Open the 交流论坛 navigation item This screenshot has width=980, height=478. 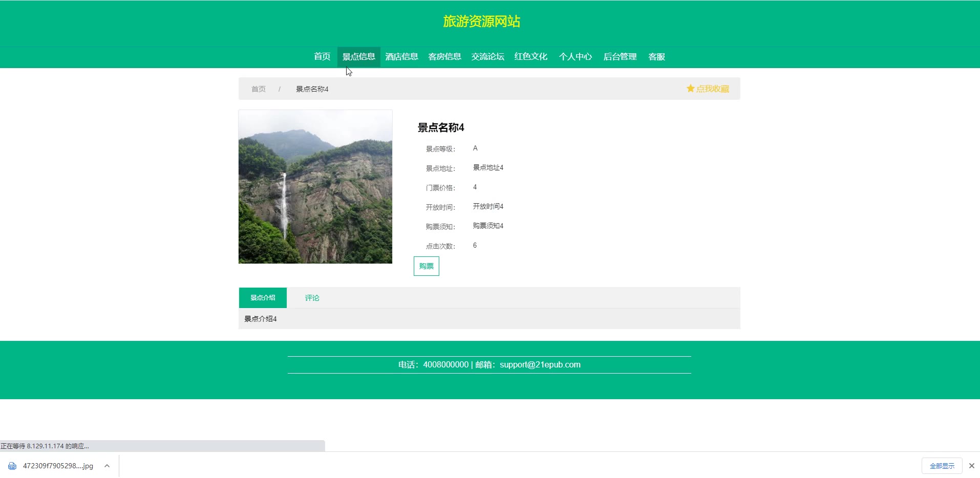pos(487,57)
